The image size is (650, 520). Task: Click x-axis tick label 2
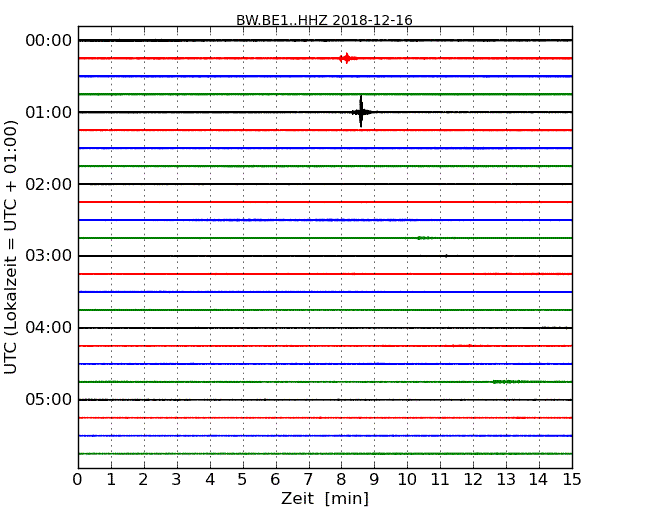(x=143, y=479)
